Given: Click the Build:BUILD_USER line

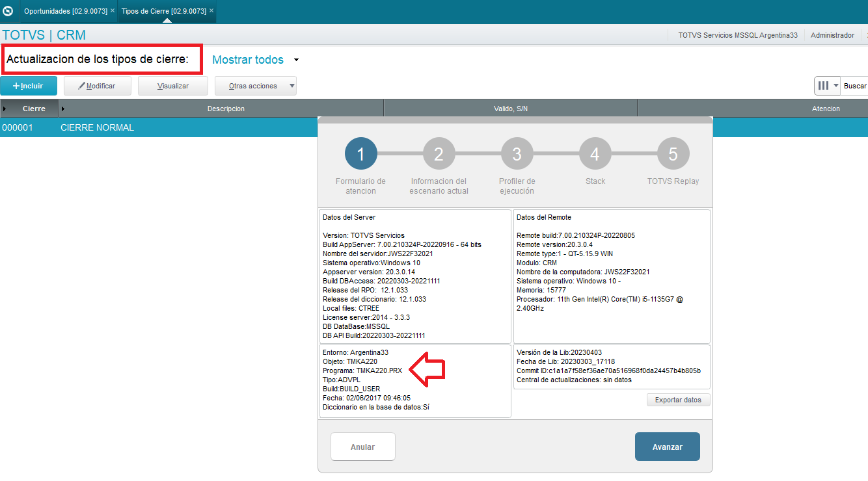Looking at the screenshot, I should click(351, 389).
